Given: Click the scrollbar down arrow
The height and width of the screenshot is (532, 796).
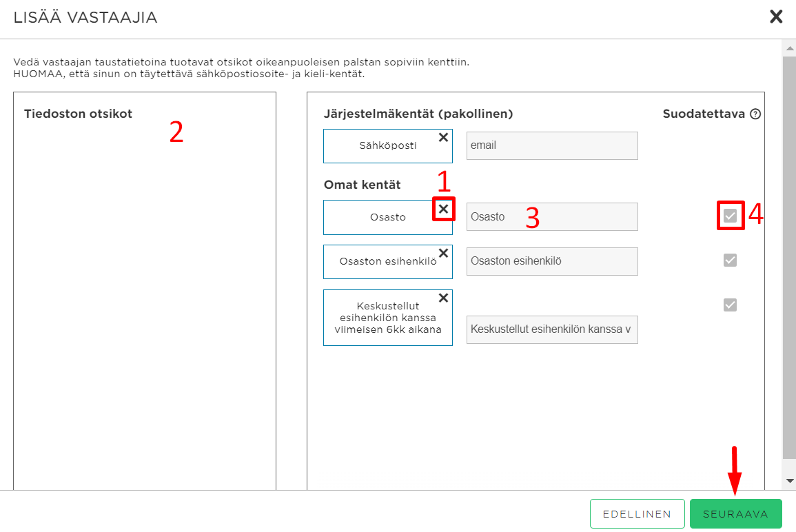Looking at the screenshot, I should (x=789, y=480).
